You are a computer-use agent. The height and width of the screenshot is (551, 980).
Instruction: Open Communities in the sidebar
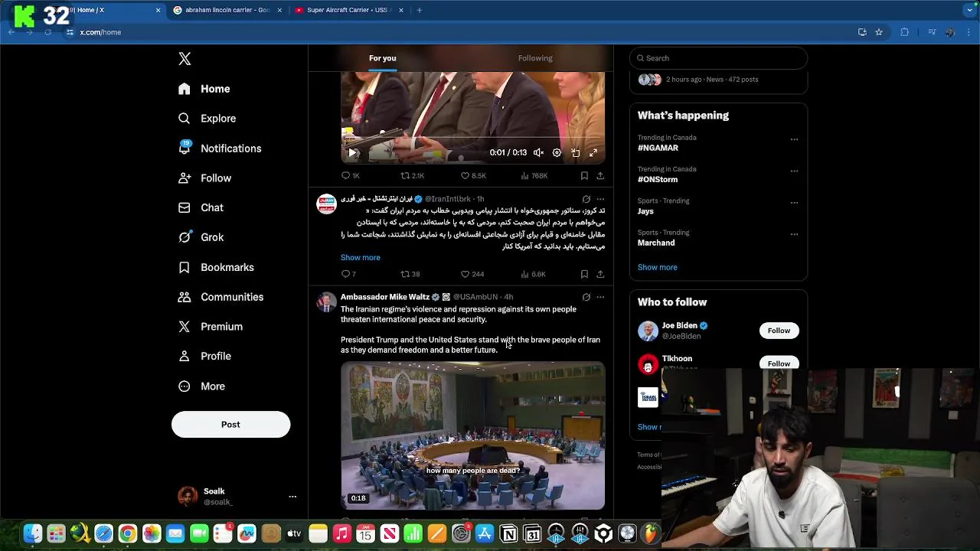(x=220, y=297)
